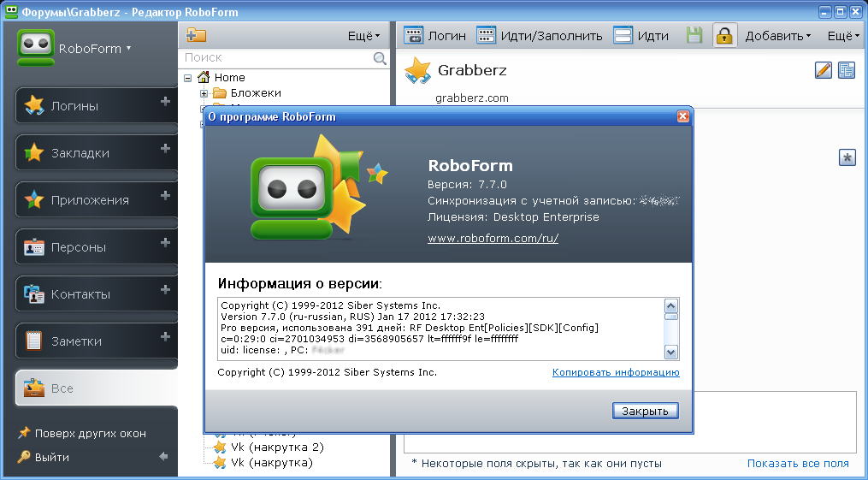Screen dimensions: 868x480
Task: Open the Ещё menu above the tree
Action: tap(363, 36)
